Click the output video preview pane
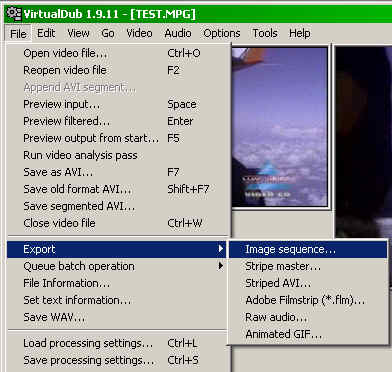Image resolution: width=392 pixels, height=372 pixels. (x=363, y=142)
